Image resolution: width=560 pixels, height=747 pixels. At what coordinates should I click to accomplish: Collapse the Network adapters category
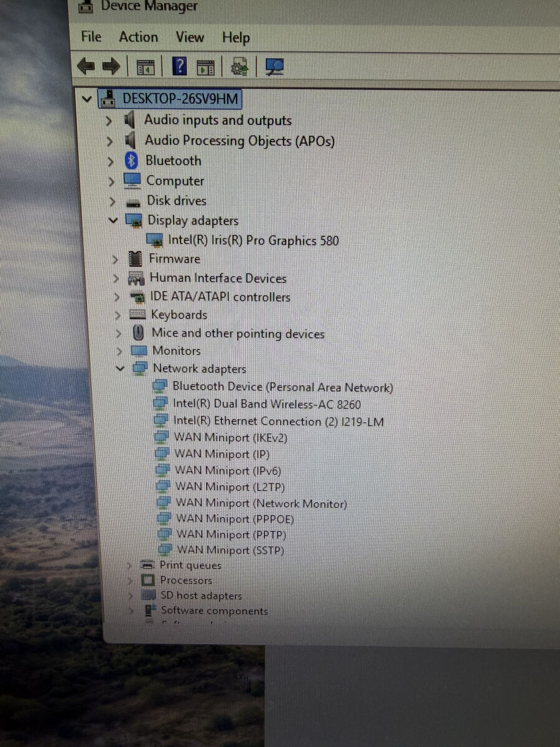(120, 369)
